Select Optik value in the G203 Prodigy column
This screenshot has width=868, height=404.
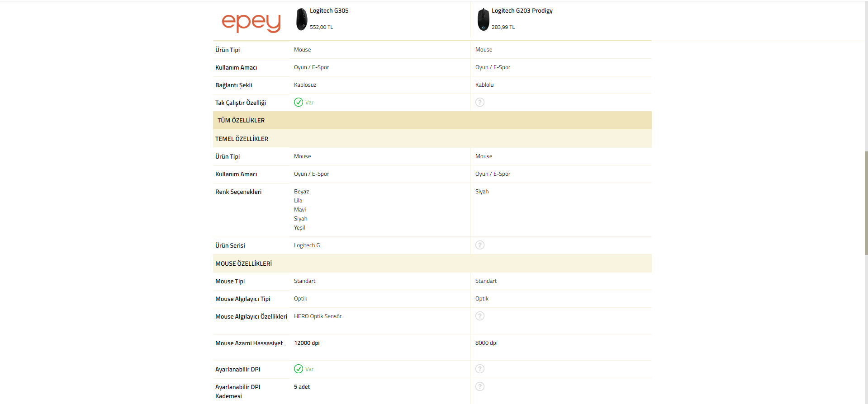click(x=482, y=299)
